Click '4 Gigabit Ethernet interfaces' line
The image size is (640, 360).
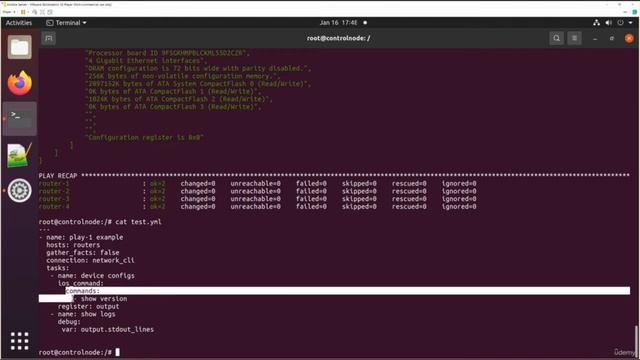146,61
